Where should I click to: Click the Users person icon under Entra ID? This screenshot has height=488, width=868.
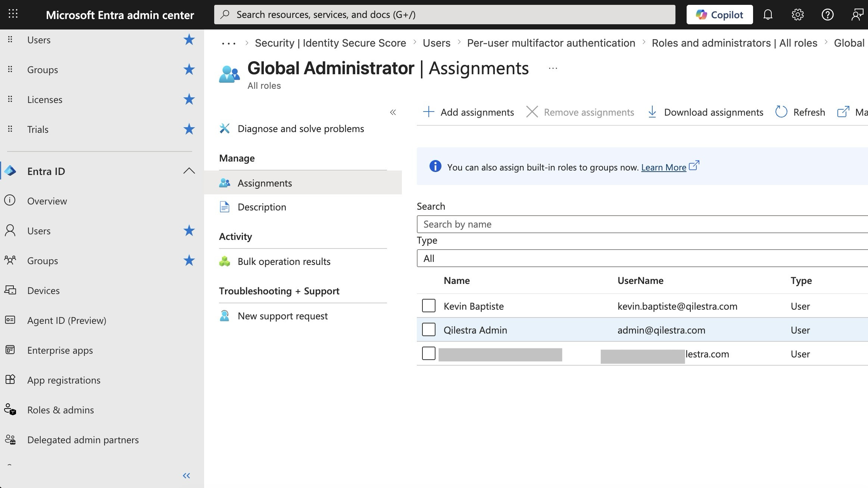click(x=10, y=230)
